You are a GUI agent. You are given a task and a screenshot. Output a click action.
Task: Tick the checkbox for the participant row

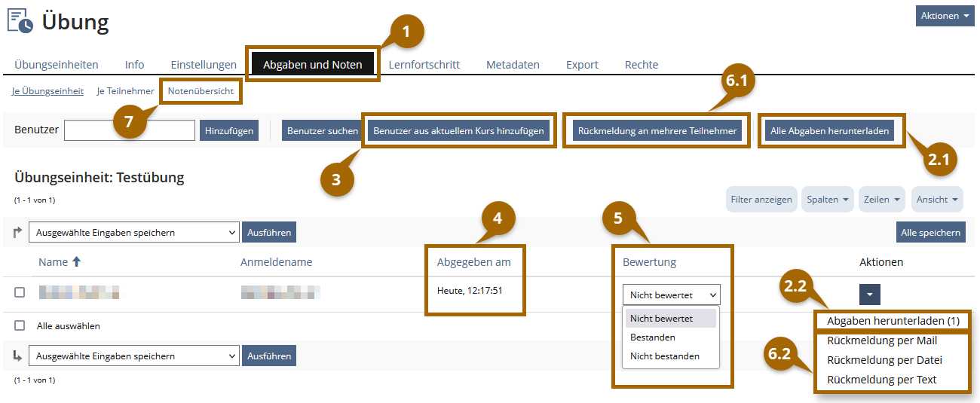(20, 292)
